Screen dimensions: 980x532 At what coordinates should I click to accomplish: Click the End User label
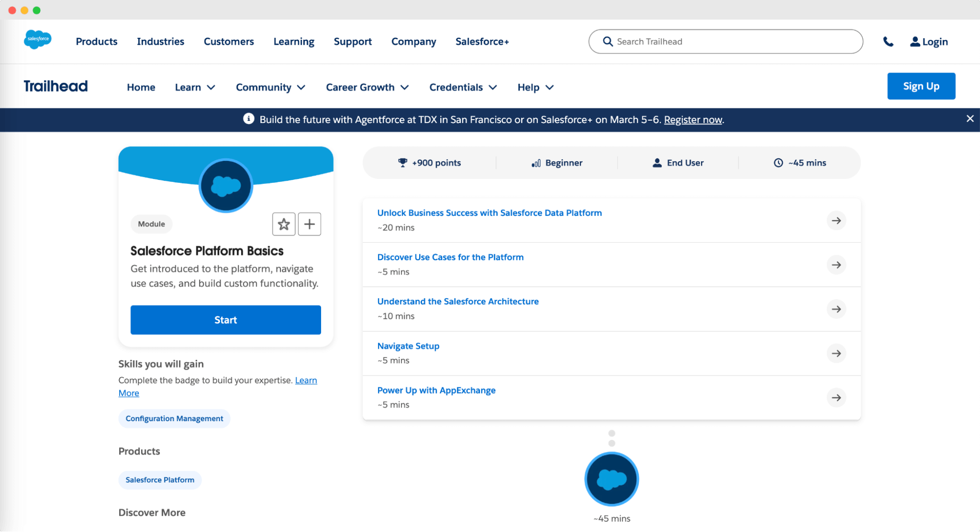[x=685, y=163]
